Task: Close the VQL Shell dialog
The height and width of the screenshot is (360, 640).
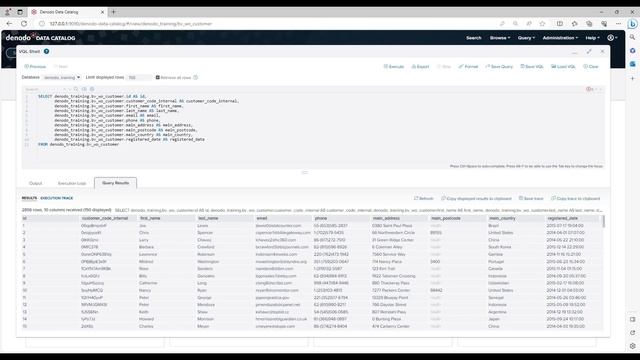Action: click(602, 51)
